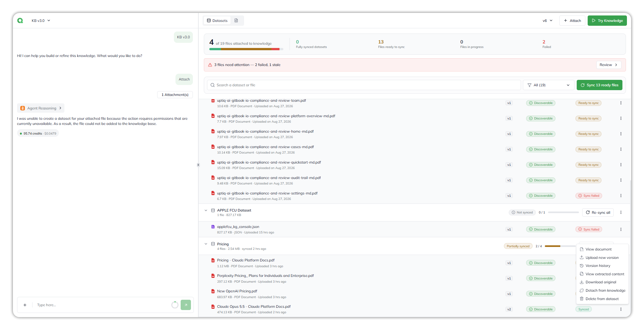
Task: Open kebab menu for applefcu_kg_console.json row
Action: click(x=621, y=230)
